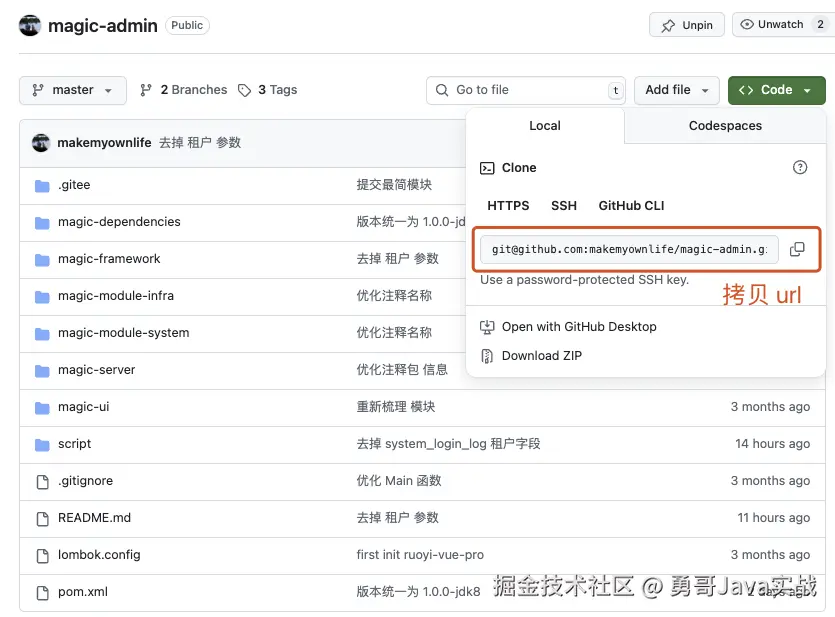The width and height of the screenshot is (835, 617).
Task: Open the .gitee folder
Action: [74, 185]
